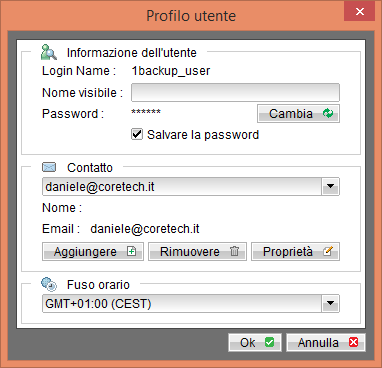This screenshot has width=382, height=368.
Task: Click the Nome visibile text field
Action: (235, 93)
